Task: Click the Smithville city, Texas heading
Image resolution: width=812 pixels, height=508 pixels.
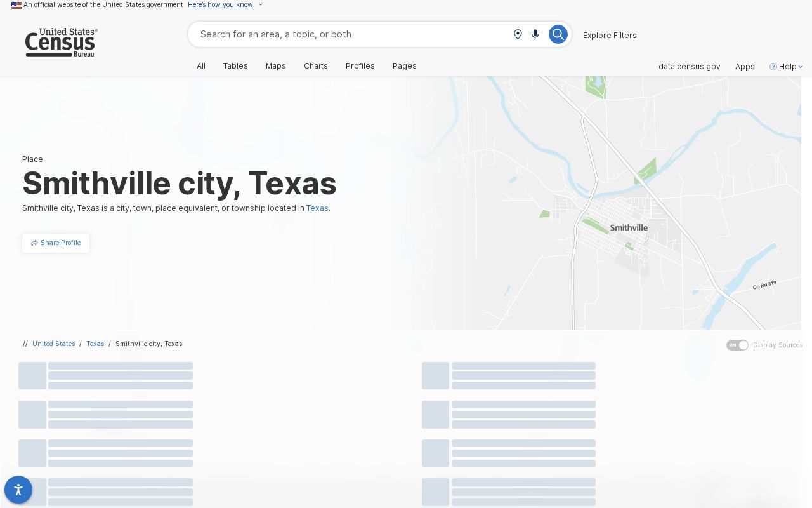Action: [x=180, y=184]
